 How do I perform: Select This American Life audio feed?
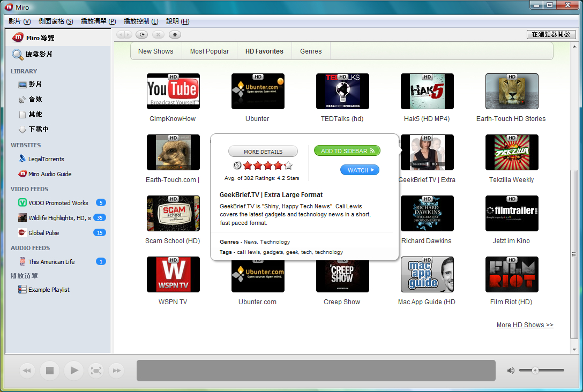point(58,262)
